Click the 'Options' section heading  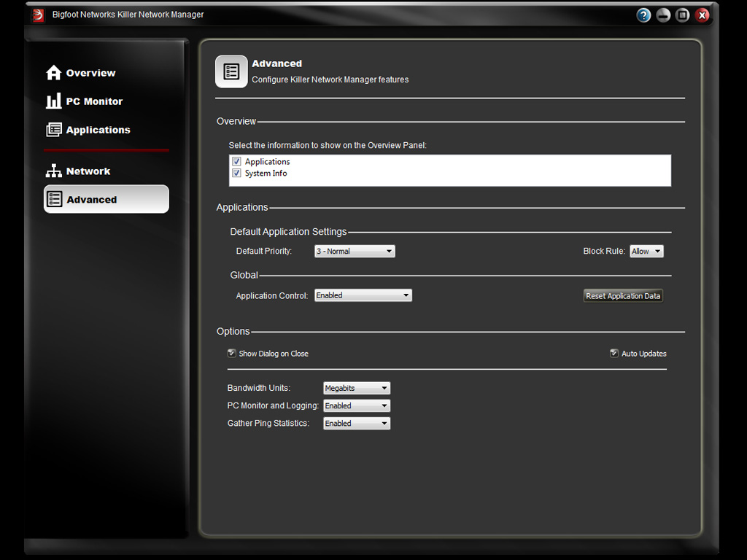pyautogui.click(x=233, y=332)
